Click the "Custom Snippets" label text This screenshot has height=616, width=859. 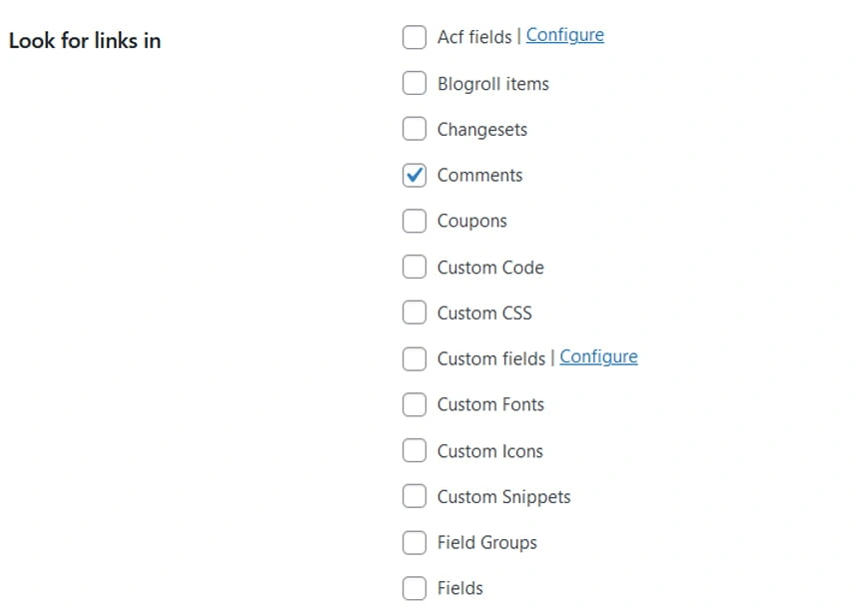(503, 497)
